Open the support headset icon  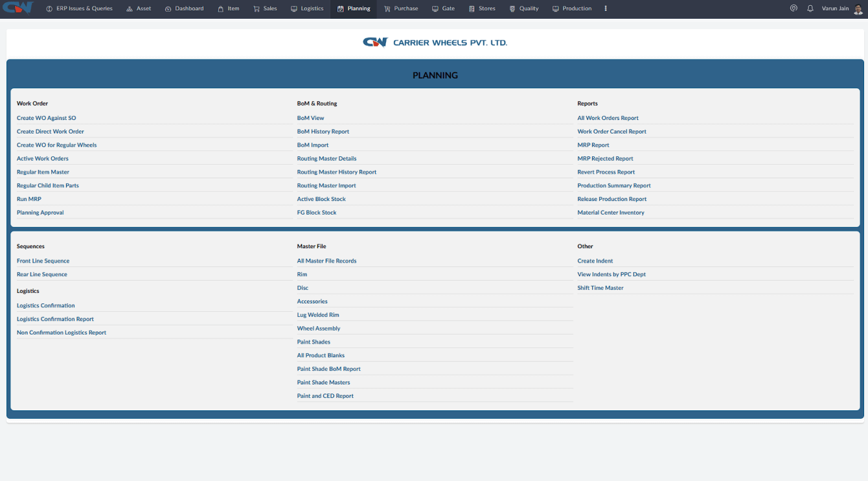pyautogui.click(x=794, y=8)
